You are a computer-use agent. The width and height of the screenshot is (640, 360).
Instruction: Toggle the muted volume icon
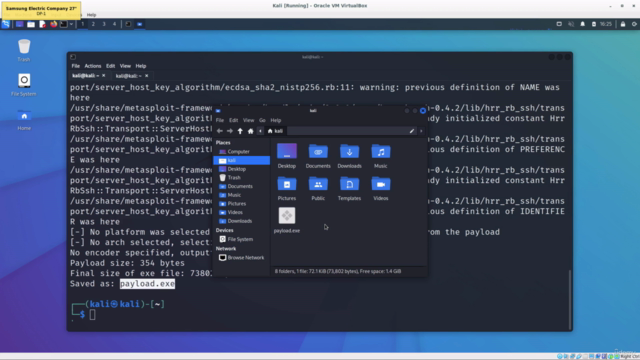(x=571, y=24)
